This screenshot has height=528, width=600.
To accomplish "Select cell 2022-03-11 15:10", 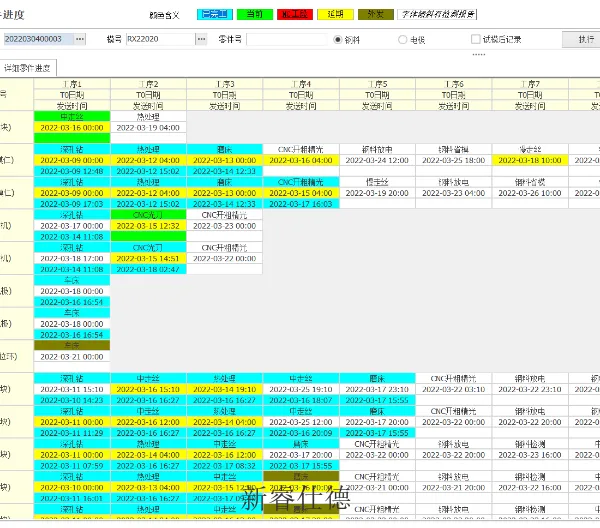I will 72,389.
